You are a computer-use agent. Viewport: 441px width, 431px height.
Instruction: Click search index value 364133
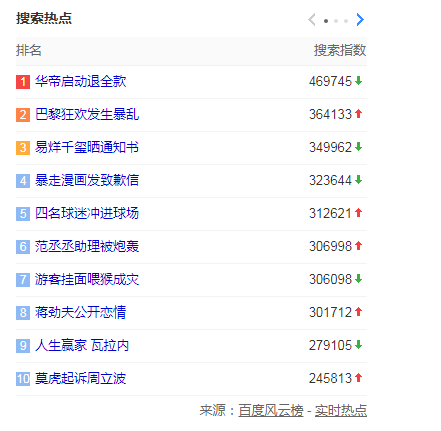[330, 114]
